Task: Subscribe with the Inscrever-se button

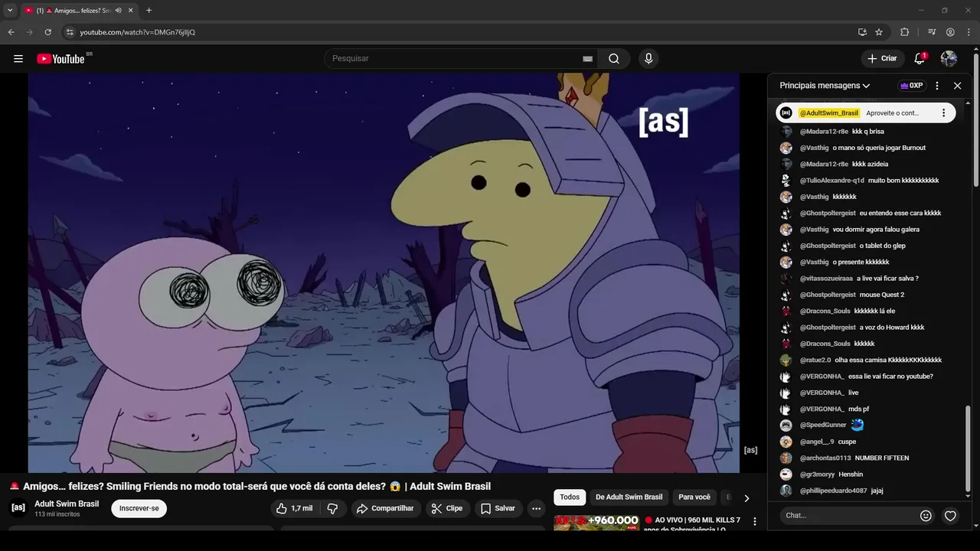Action: point(139,509)
